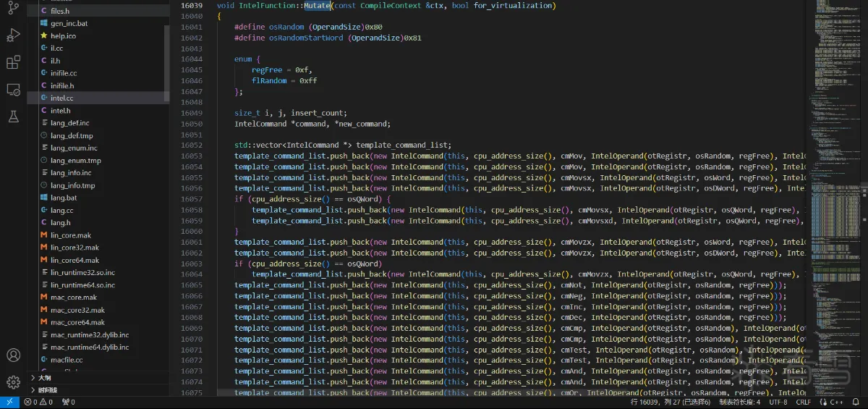Viewport: 868px width, 409px height.
Task: Open intel.h file
Action: (x=98, y=110)
